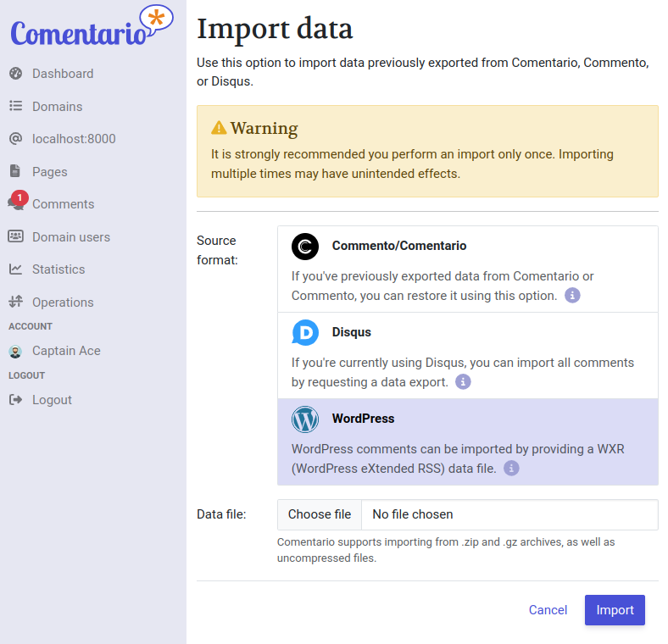
Task: Go to Domain users section
Action: [x=71, y=237]
